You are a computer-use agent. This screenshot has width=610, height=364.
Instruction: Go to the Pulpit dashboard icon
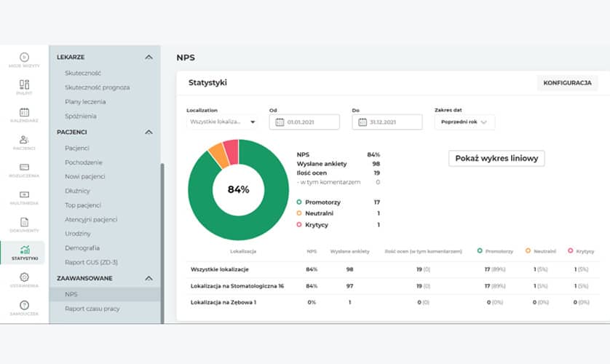[x=24, y=87]
